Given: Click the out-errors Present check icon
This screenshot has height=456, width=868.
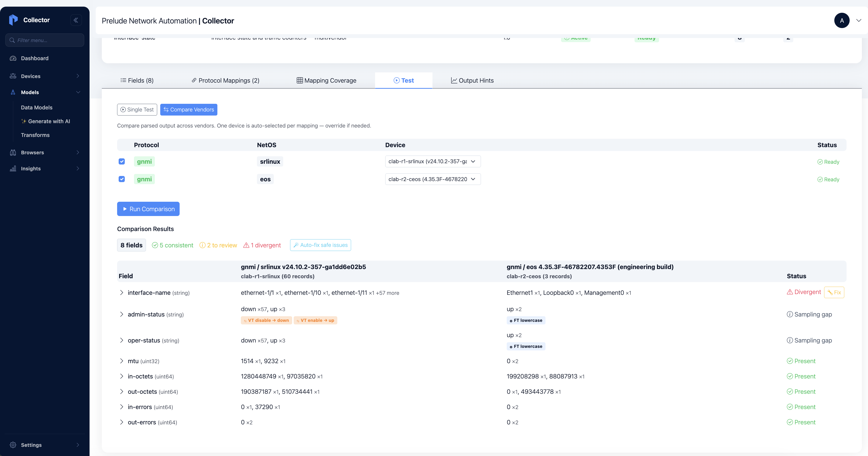Looking at the screenshot, I should tap(789, 422).
